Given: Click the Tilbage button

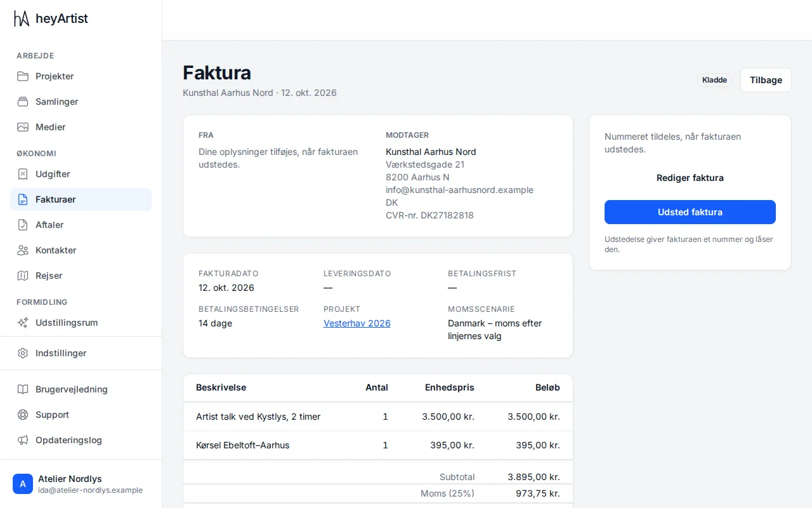Looking at the screenshot, I should (766, 80).
